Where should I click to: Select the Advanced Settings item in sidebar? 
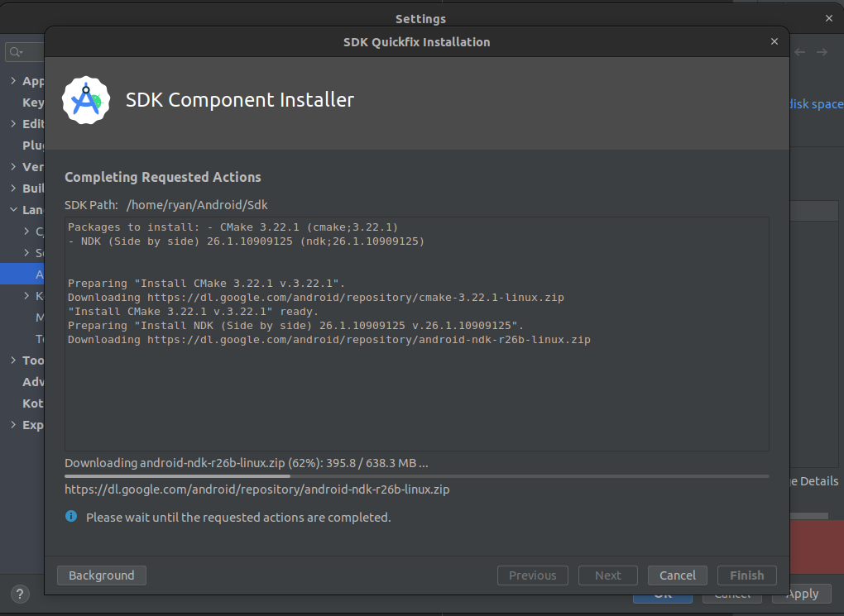(33, 382)
